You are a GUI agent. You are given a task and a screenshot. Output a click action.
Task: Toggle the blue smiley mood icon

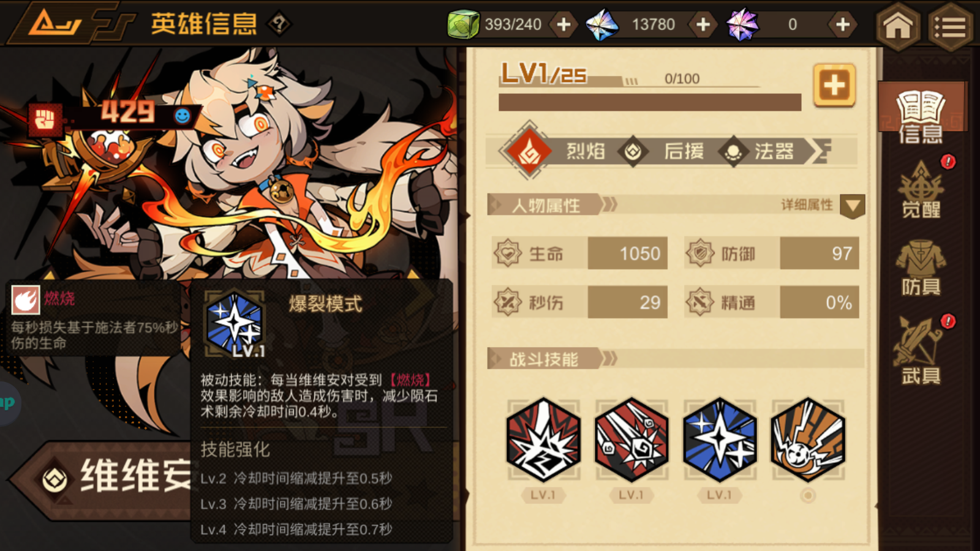click(x=182, y=116)
